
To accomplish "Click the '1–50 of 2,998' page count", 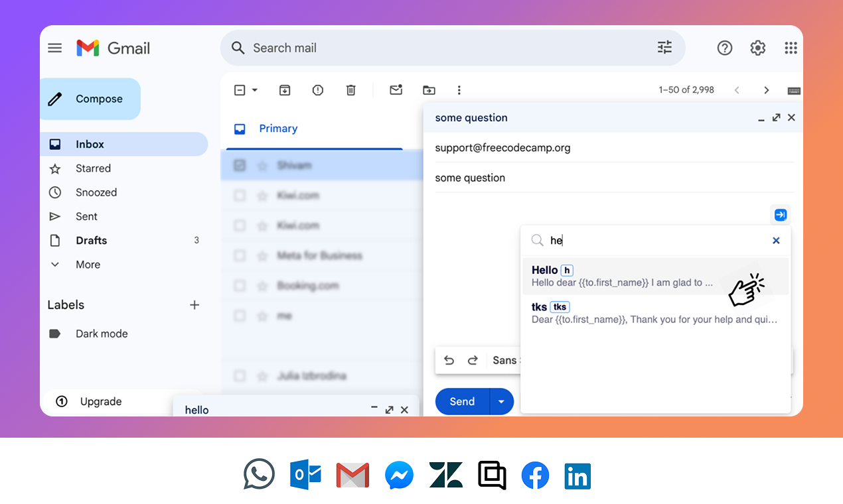I will [x=686, y=90].
